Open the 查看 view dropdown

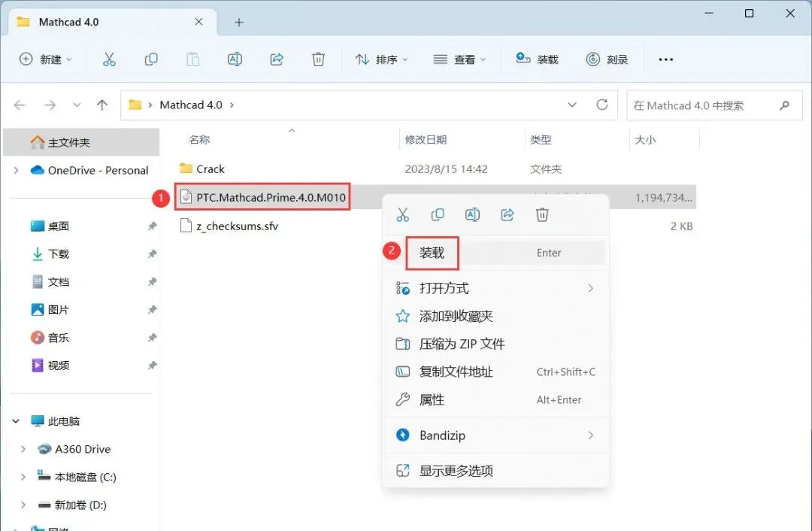click(x=459, y=59)
